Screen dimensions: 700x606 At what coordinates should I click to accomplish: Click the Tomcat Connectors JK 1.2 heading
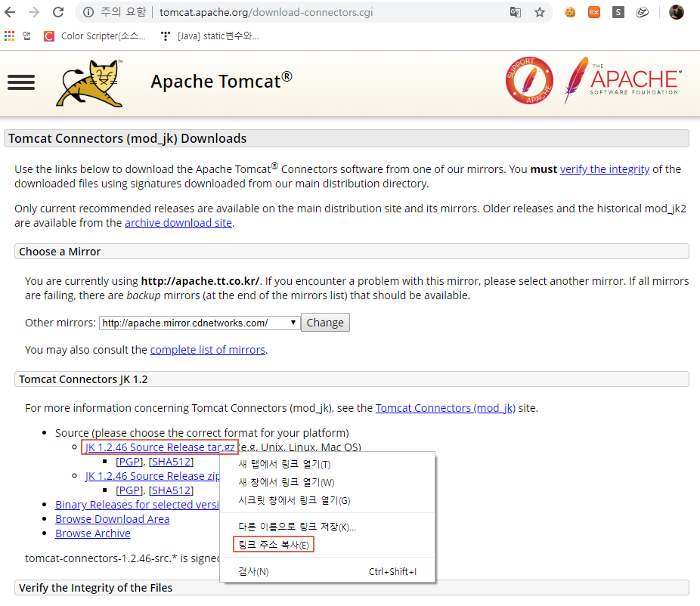[x=83, y=379]
